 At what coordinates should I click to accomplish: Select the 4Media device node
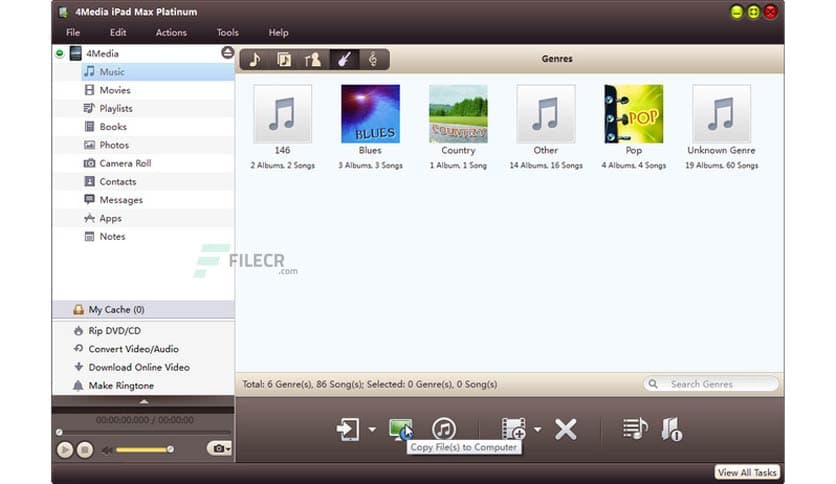[102, 53]
